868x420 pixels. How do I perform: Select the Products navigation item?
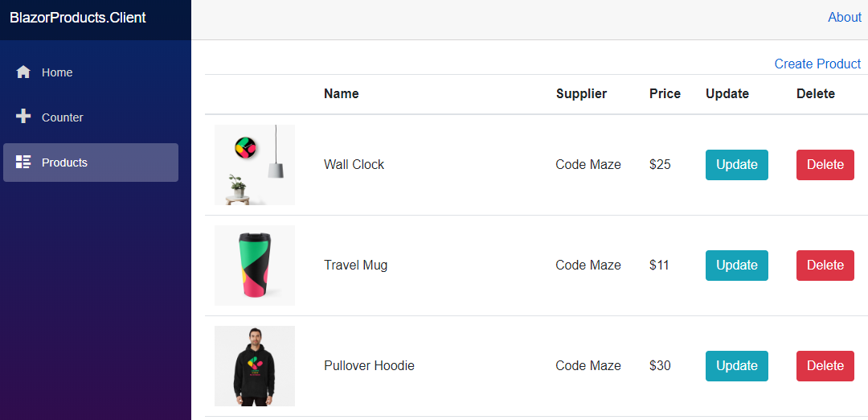point(64,163)
